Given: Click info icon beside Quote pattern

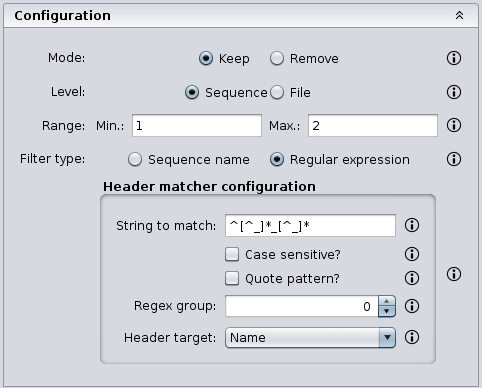Looking at the screenshot, I should coord(412,278).
